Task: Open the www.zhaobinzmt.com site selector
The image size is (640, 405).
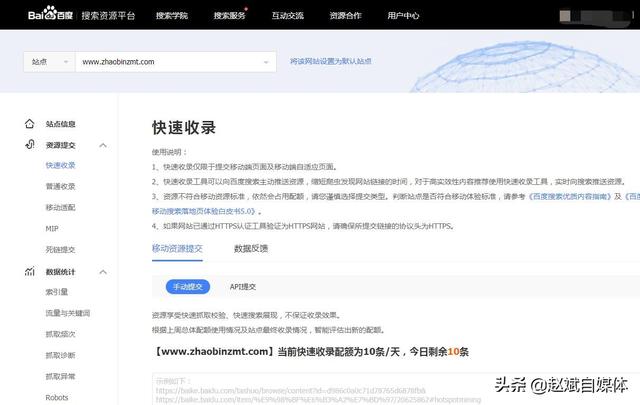Action: (x=176, y=62)
